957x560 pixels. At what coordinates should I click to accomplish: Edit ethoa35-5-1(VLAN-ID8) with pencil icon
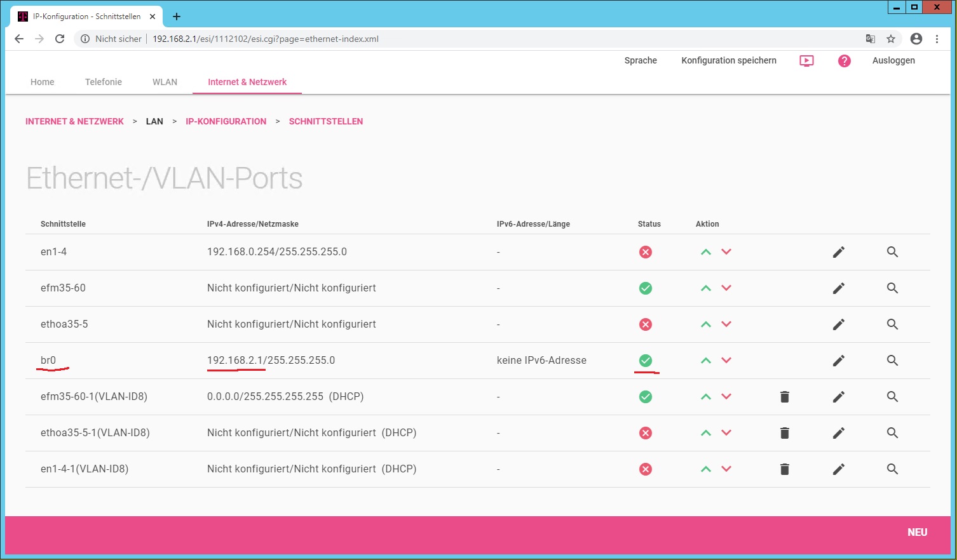[839, 433]
